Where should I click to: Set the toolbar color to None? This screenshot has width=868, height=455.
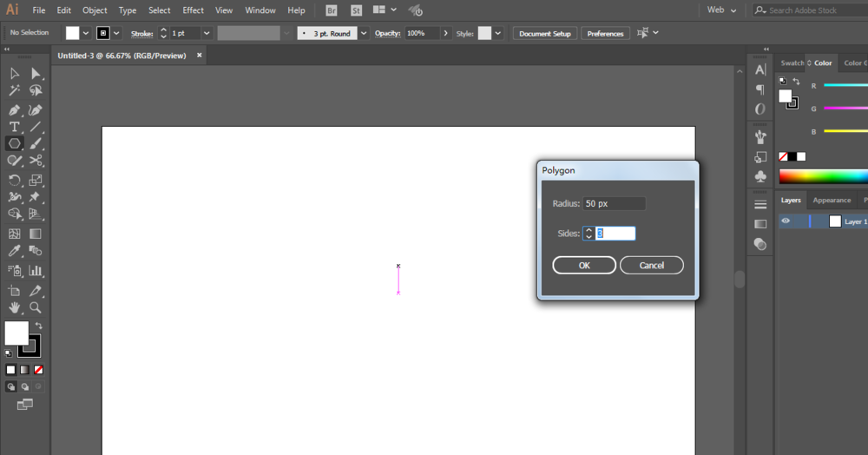[x=38, y=370]
